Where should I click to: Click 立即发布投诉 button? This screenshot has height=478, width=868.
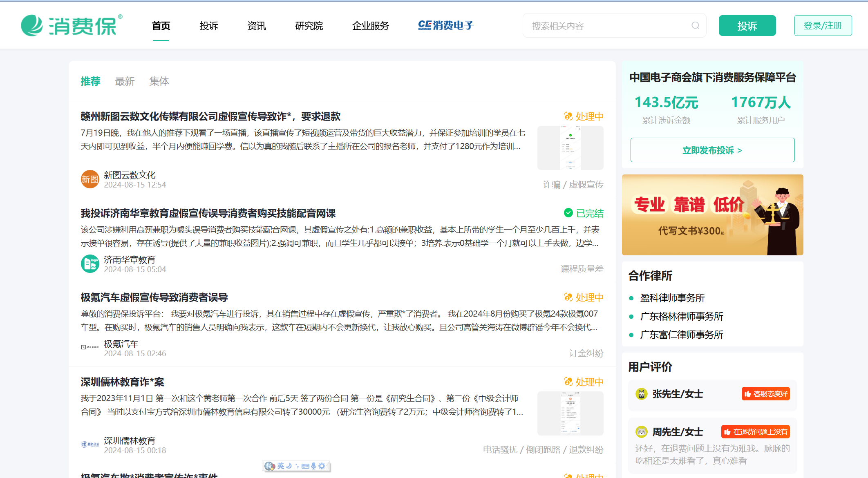[712, 150]
